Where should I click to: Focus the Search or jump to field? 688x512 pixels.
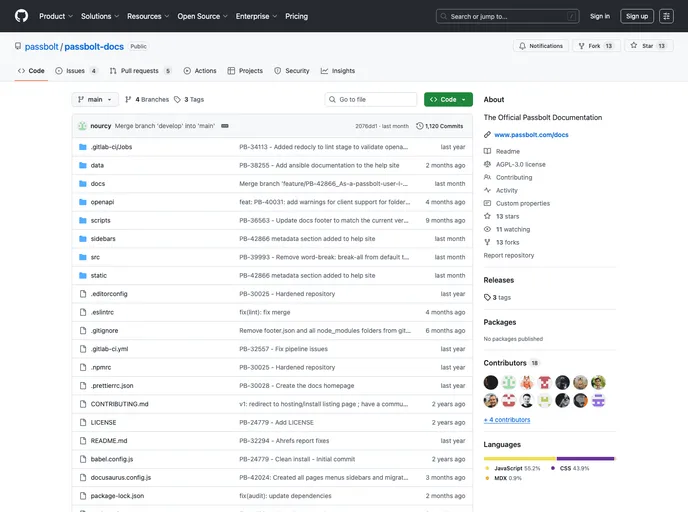[508, 16]
